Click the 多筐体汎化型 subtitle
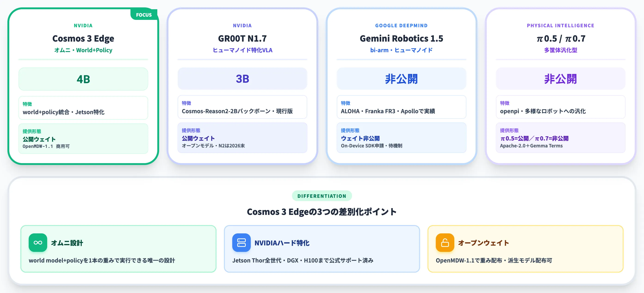This screenshot has width=644, height=293. point(560,50)
